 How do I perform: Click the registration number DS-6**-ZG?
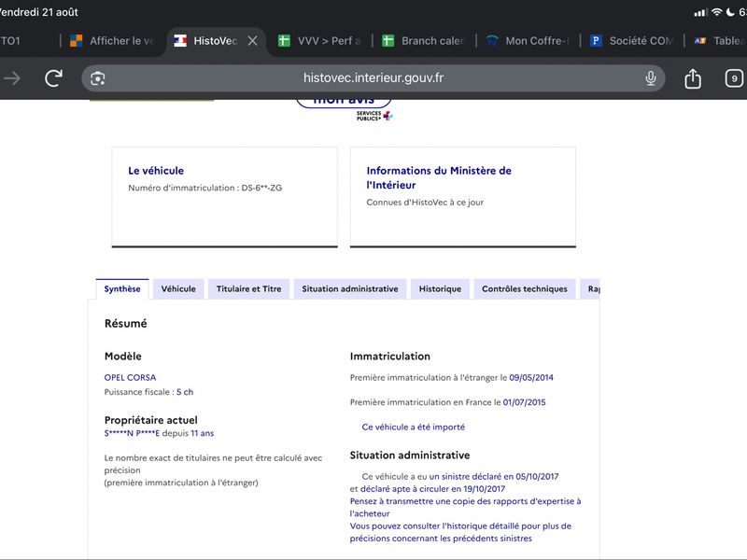261,189
